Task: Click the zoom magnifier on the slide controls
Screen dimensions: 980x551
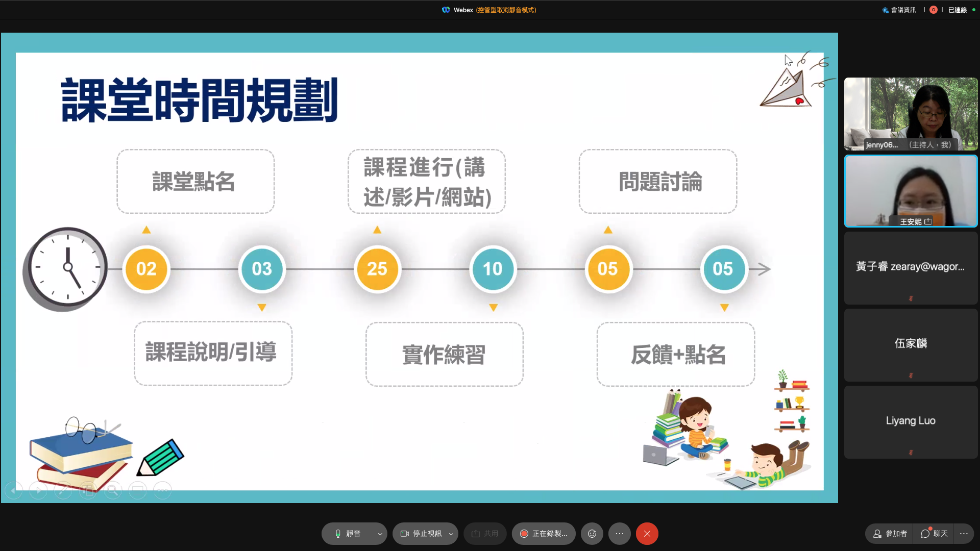Action: [x=113, y=491]
